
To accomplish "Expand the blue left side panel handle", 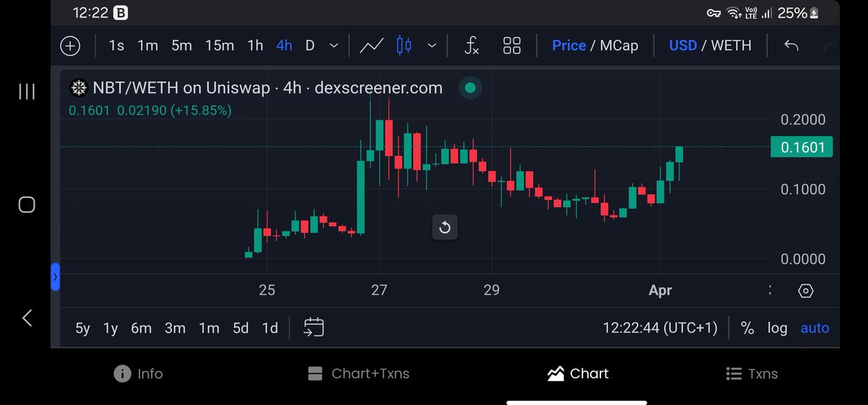I will (x=55, y=277).
